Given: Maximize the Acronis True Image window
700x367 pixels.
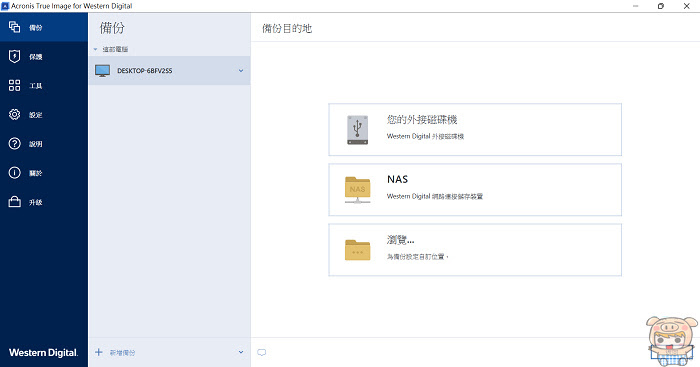Looking at the screenshot, I should pos(661,6).
